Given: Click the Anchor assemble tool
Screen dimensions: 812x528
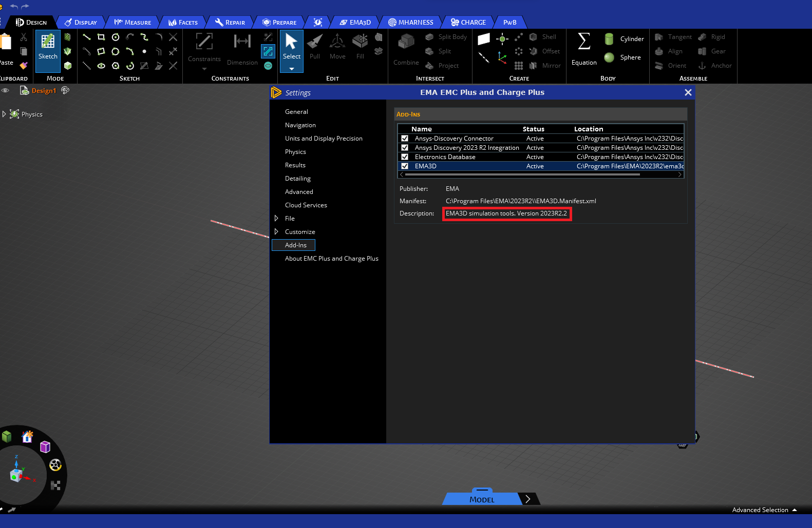Looking at the screenshot, I should [x=715, y=66].
